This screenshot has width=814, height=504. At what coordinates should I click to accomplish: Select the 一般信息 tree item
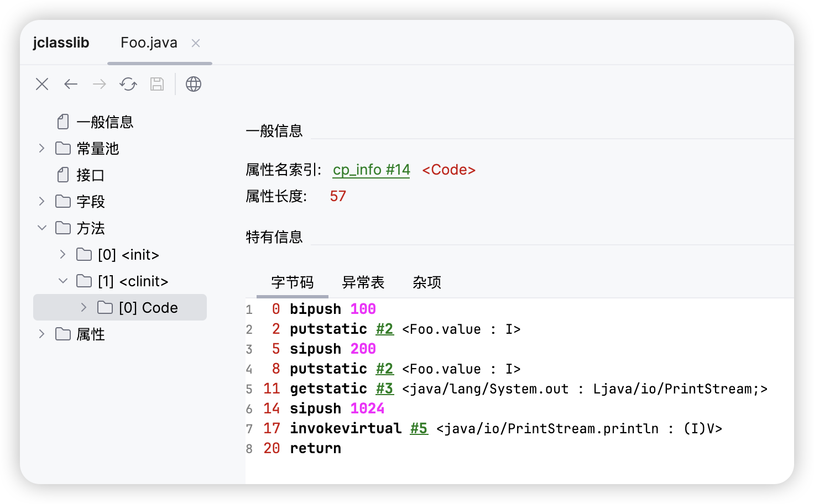pyautogui.click(x=105, y=122)
